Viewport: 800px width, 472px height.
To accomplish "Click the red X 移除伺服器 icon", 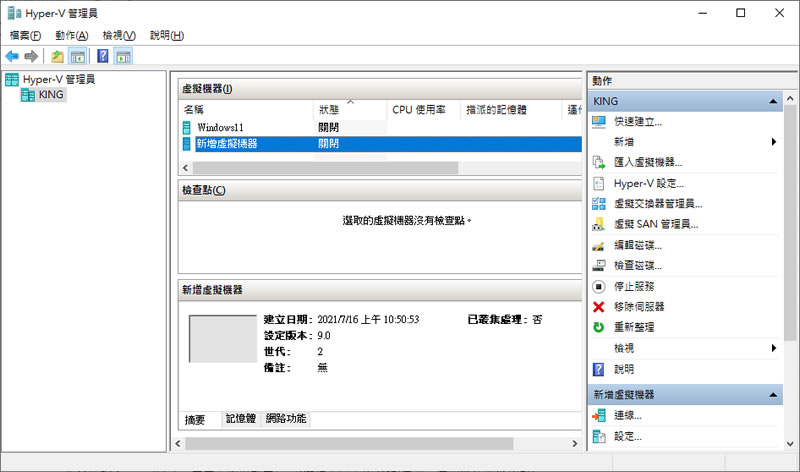I will click(599, 307).
